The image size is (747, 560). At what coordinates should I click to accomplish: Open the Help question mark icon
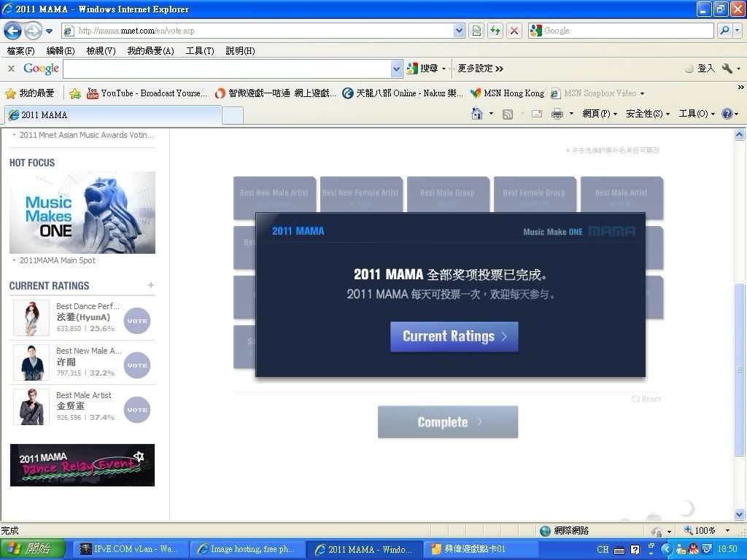point(727,114)
